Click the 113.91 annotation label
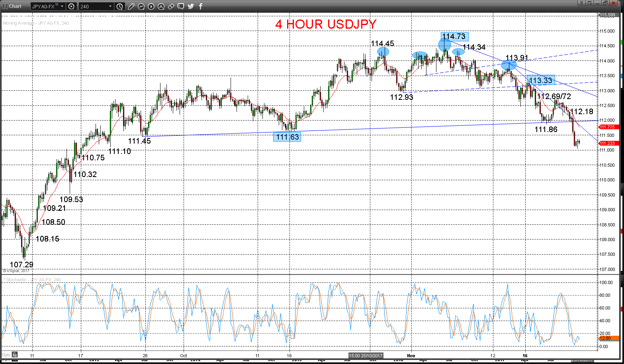Viewport: 624px width, 364px height. pos(517,58)
